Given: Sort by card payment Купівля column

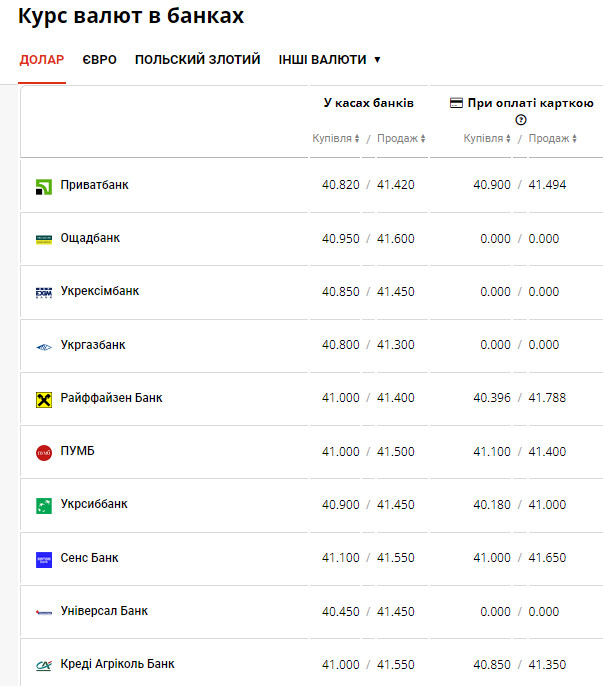Looking at the screenshot, I should point(487,139).
